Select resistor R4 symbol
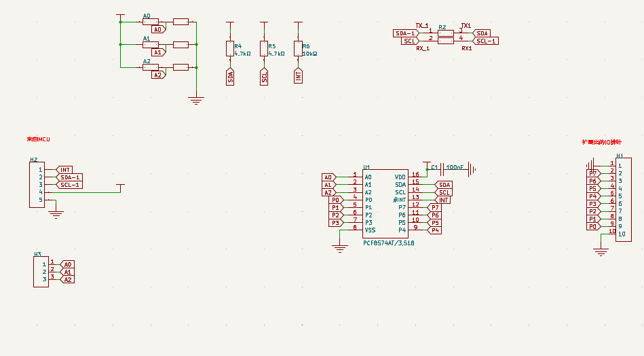This screenshot has width=644, height=356. (229, 48)
